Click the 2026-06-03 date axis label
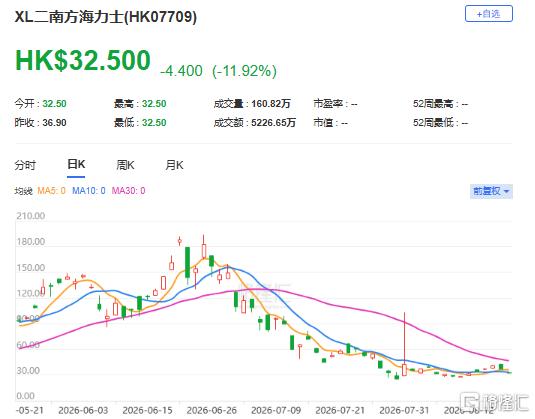 [83, 410]
